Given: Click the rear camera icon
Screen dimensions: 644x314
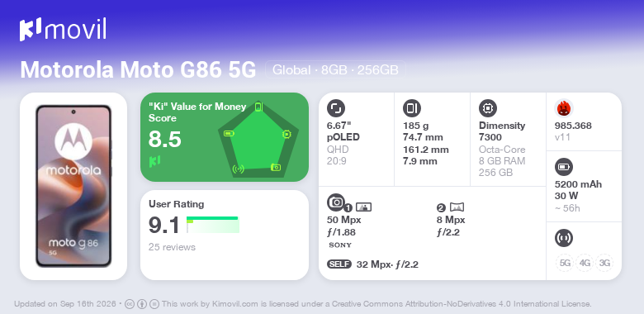Looking at the screenshot, I should click(x=335, y=202).
